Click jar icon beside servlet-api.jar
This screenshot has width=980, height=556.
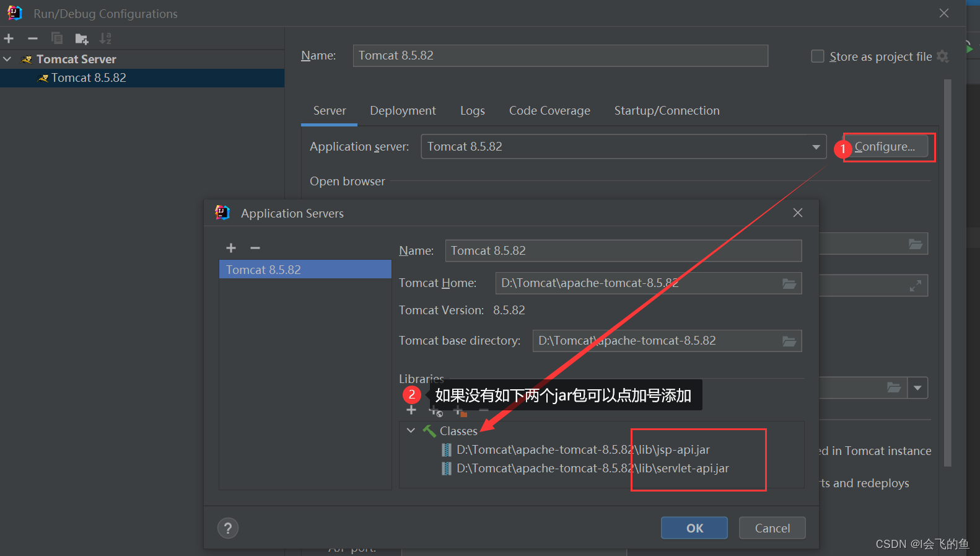click(446, 469)
